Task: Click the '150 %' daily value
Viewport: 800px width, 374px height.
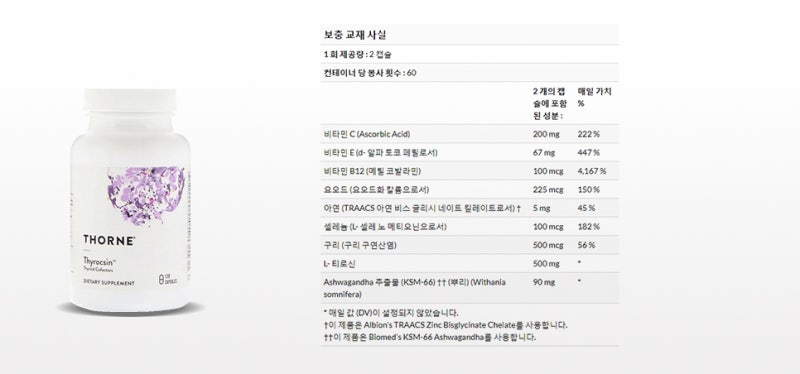Action: (x=588, y=190)
